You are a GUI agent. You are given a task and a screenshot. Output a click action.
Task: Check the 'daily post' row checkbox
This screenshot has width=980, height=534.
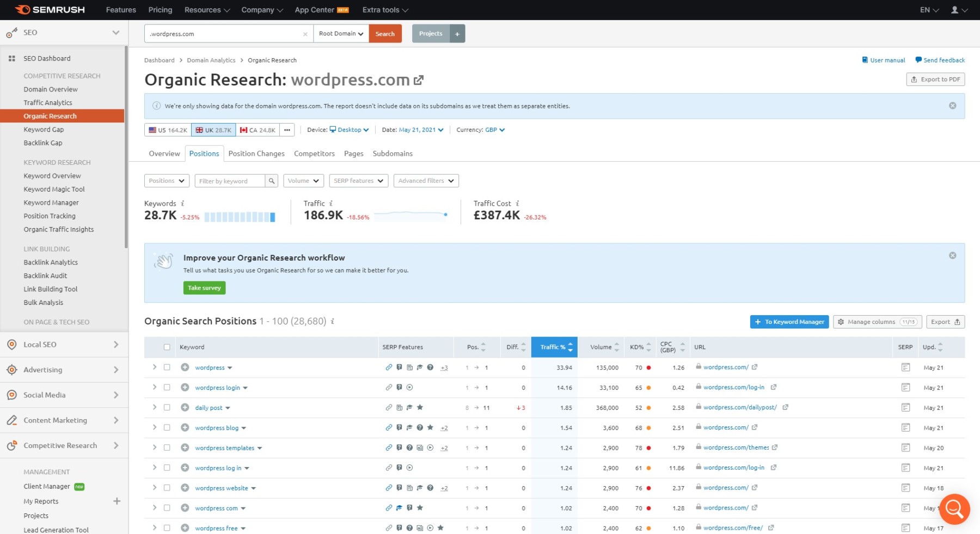click(167, 408)
